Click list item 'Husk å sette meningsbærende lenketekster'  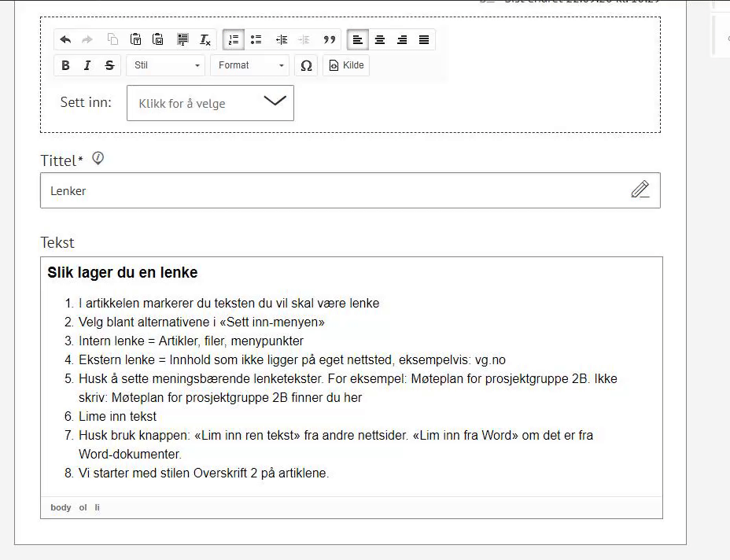(348, 388)
